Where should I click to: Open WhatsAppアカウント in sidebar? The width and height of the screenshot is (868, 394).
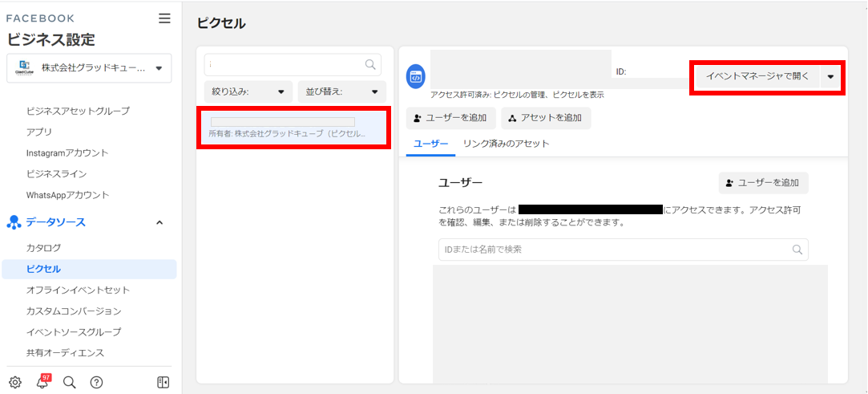[x=67, y=195]
